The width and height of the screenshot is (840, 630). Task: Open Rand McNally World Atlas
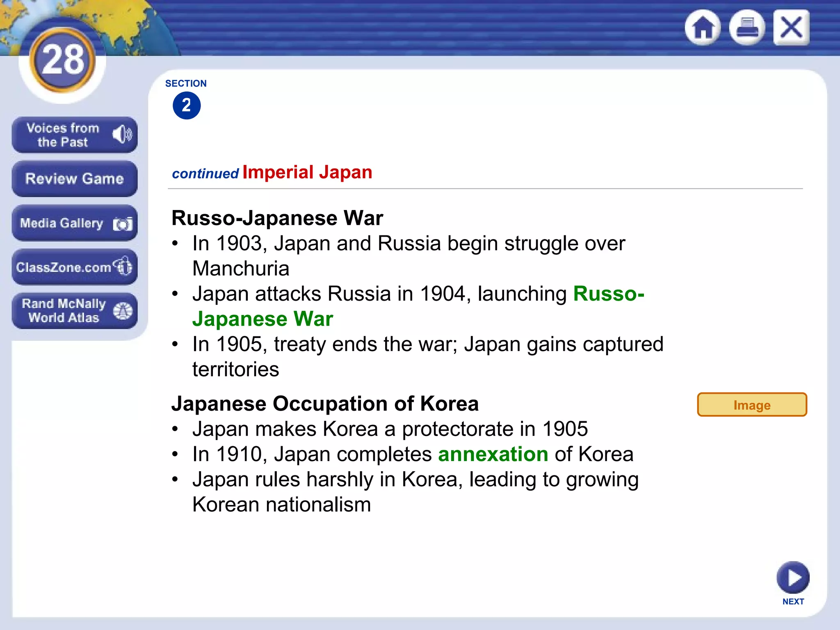point(64,310)
